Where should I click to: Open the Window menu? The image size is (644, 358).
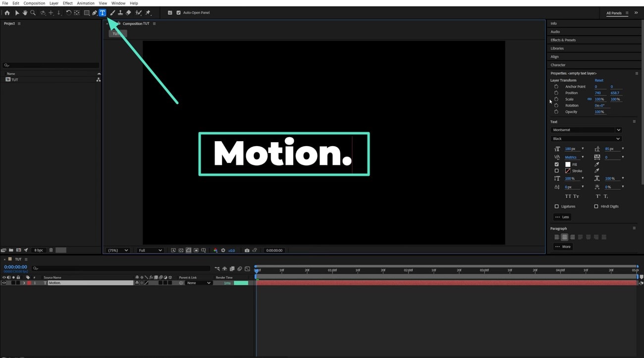[118, 3]
